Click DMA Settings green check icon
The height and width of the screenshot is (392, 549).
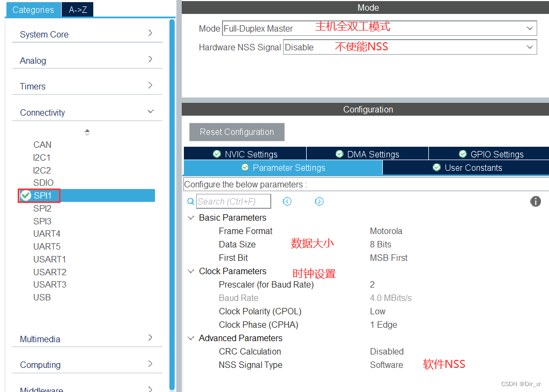(x=339, y=154)
